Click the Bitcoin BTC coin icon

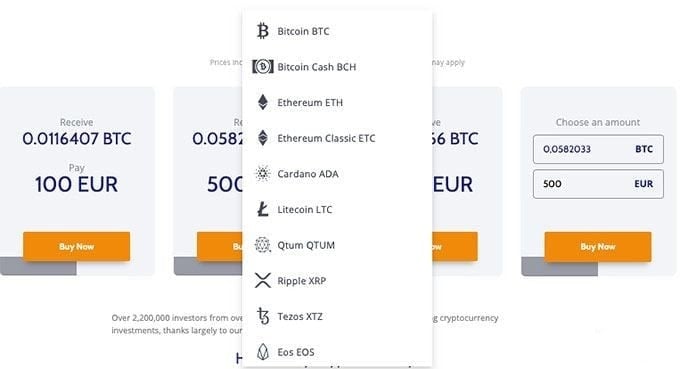tap(262, 31)
